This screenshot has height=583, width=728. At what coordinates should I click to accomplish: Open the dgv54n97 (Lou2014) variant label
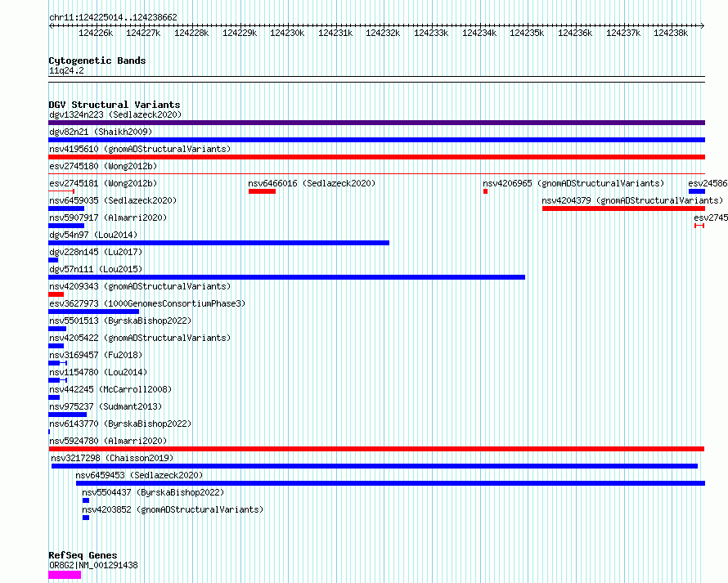93,235
